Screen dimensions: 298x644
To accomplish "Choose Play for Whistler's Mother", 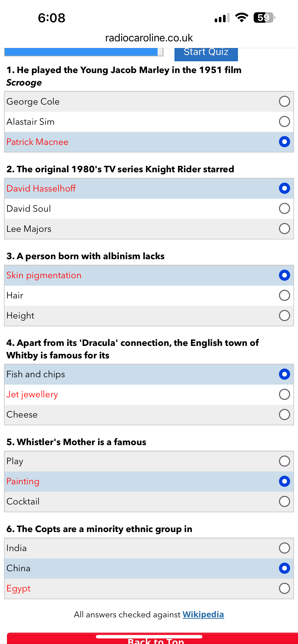I will click(284, 461).
